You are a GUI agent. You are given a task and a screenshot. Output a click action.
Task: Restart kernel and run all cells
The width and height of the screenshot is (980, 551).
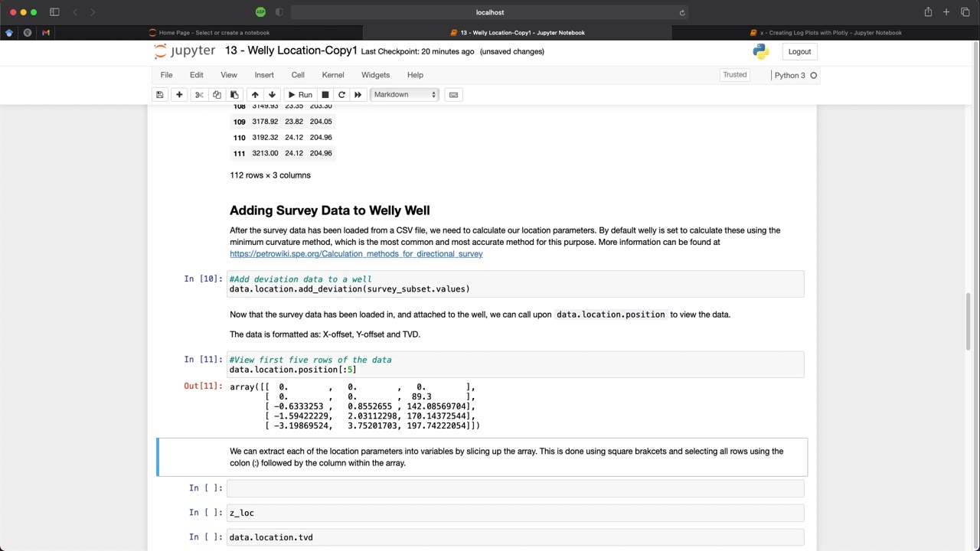pyautogui.click(x=358, y=94)
